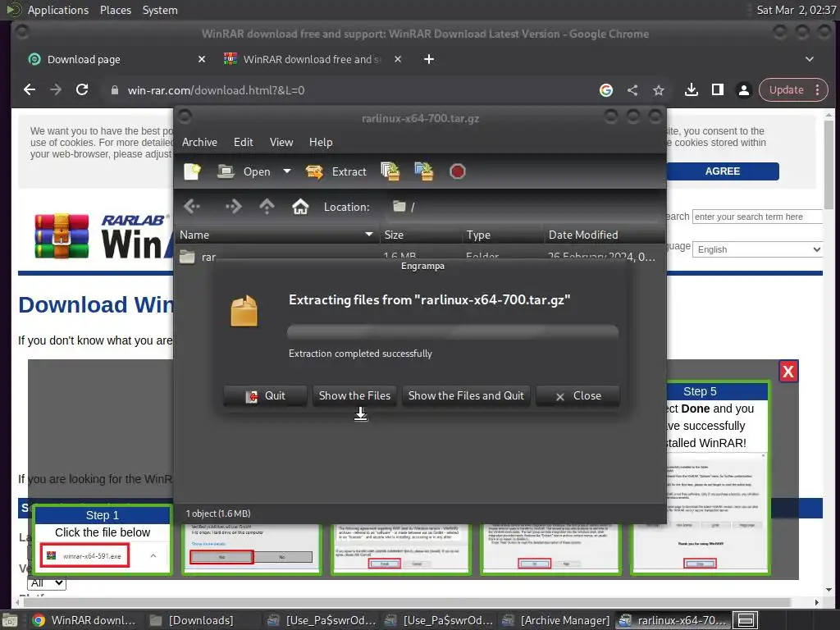Expand the Open recent dropdown arrow
840x630 pixels.
[x=287, y=171]
